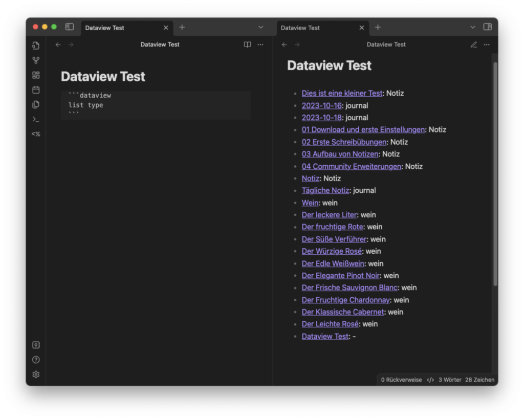The image size is (524, 420).
Task: Open right pane more options
Action: pyautogui.click(x=487, y=45)
